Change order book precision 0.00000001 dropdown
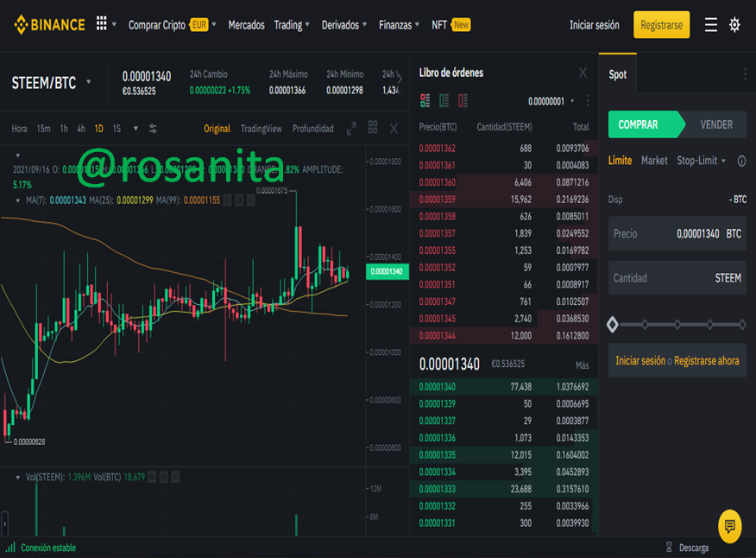The image size is (756, 558). point(551,101)
